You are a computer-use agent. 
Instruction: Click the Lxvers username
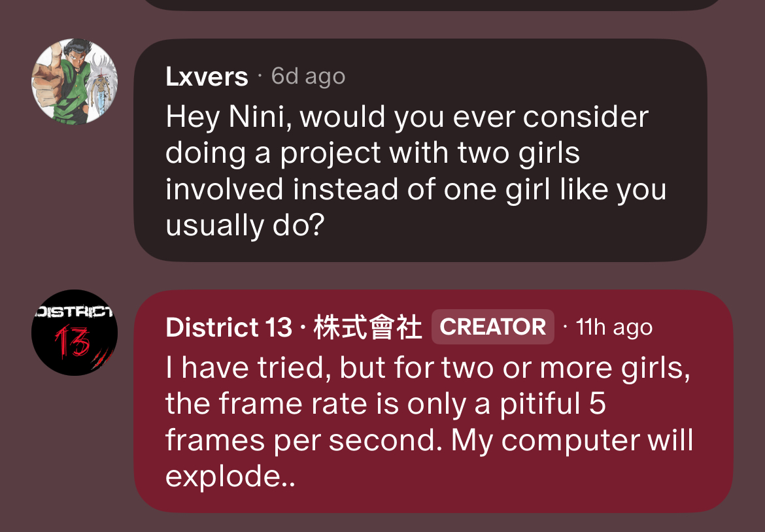tap(207, 77)
